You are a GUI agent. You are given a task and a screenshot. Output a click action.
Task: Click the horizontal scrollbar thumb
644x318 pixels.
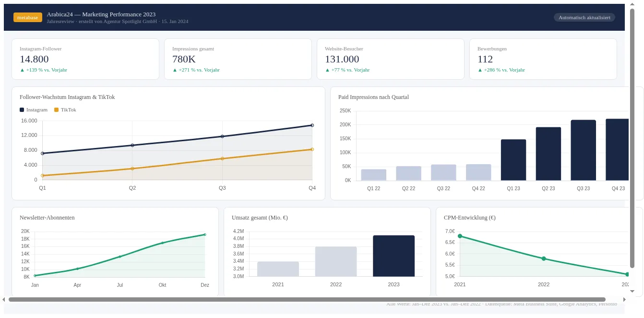pos(307,300)
